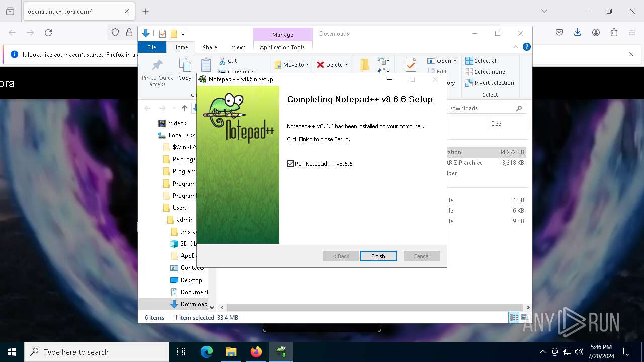Dismiss the Firefox notification bar
644x362 pixels.
pyautogui.click(x=631, y=54)
